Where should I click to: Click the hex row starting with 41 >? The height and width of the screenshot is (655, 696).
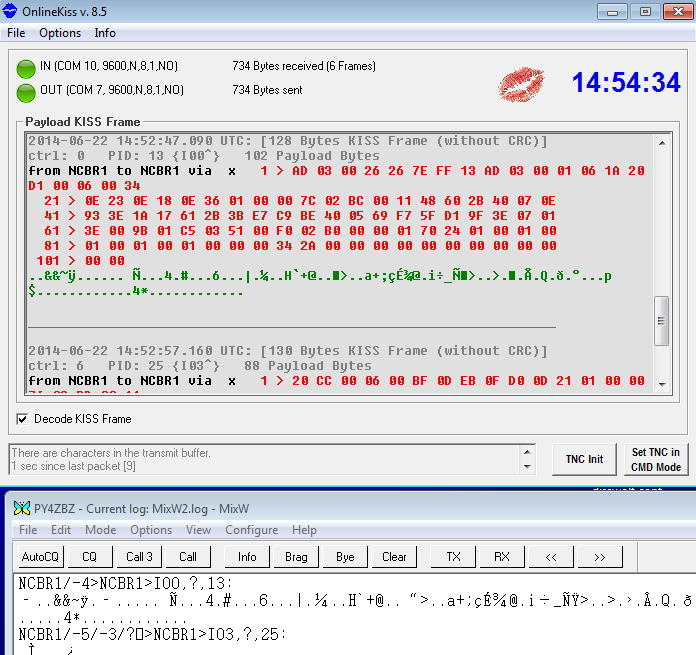click(x=300, y=216)
